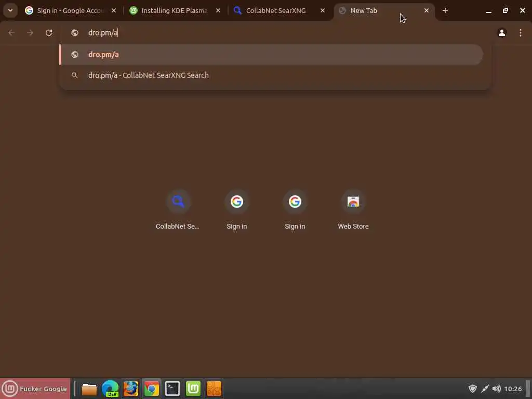Open the second Sign in shortcut tile

[x=295, y=209]
